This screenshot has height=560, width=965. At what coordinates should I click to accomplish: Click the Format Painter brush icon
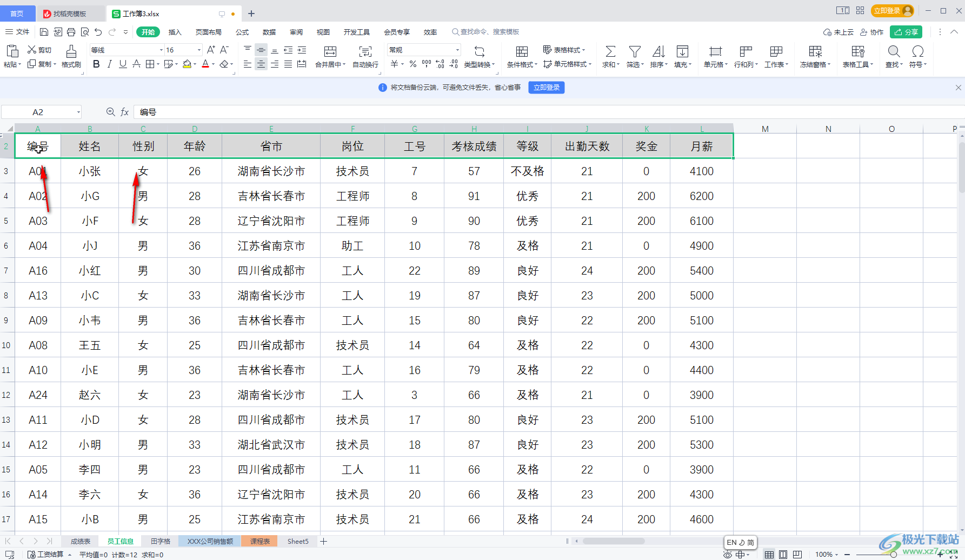[x=71, y=52]
